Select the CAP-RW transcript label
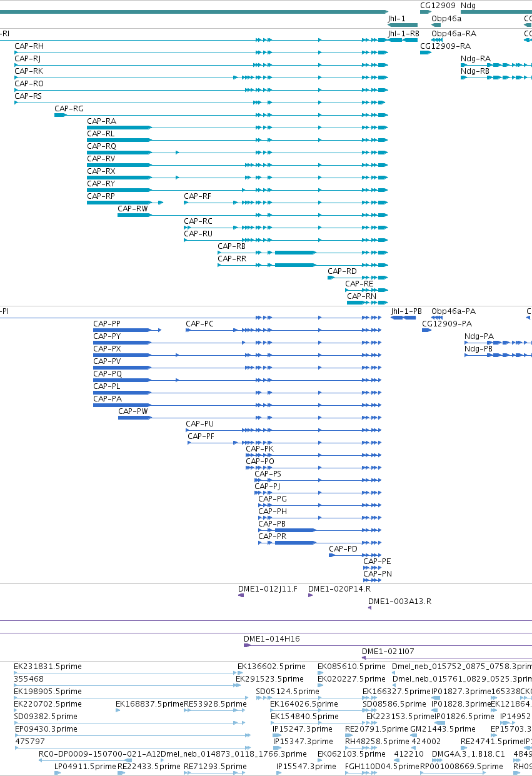Image resolution: width=532 pixels, height=776 pixels. tap(133, 209)
